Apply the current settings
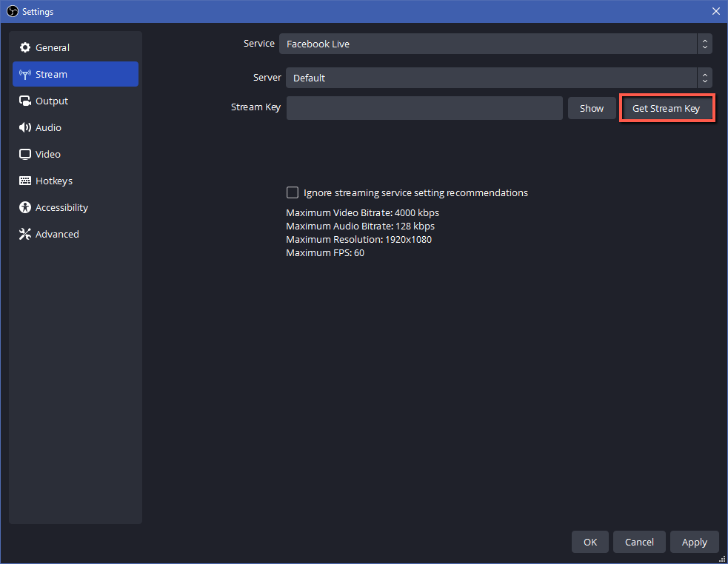The width and height of the screenshot is (728, 564). point(695,543)
